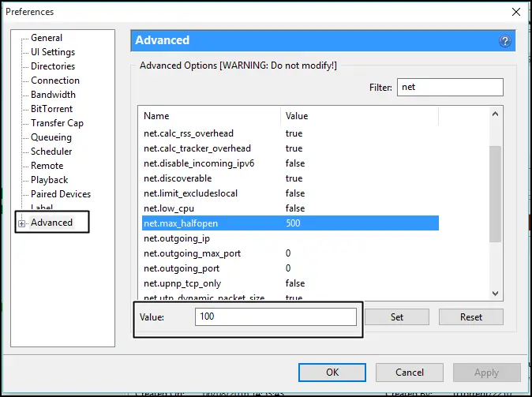
Task: Click the Set button
Action: 397,317
